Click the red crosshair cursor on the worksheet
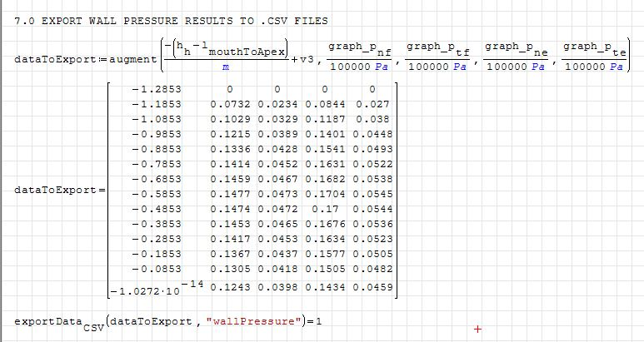 [477, 329]
